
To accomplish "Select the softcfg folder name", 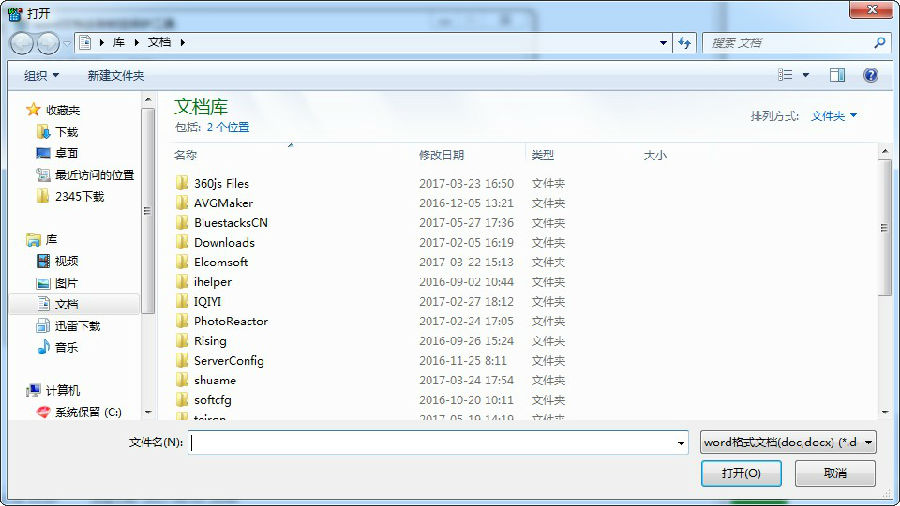I will (x=212, y=400).
